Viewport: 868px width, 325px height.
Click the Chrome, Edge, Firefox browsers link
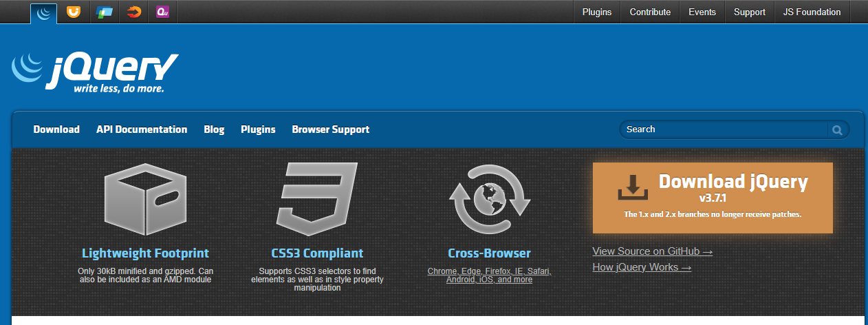tap(490, 275)
